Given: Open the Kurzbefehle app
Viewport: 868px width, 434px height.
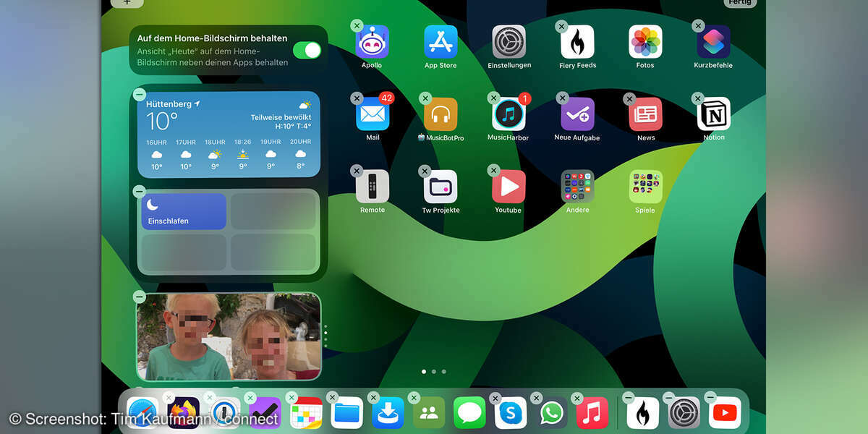Looking at the screenshot, I should pos(713,42).
